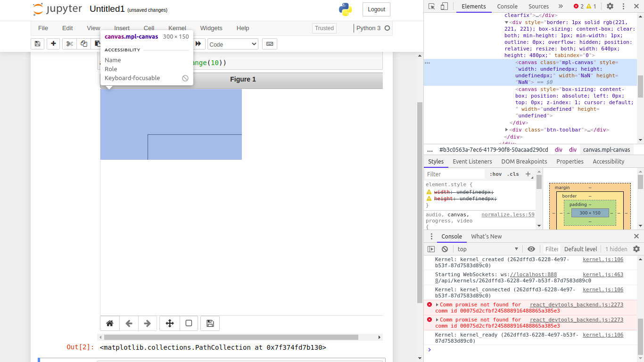Image resolution: width=644 pixels, height=362 pixels.
Task: Switch to DevTools Sources tab
Action: click(538, 6)
